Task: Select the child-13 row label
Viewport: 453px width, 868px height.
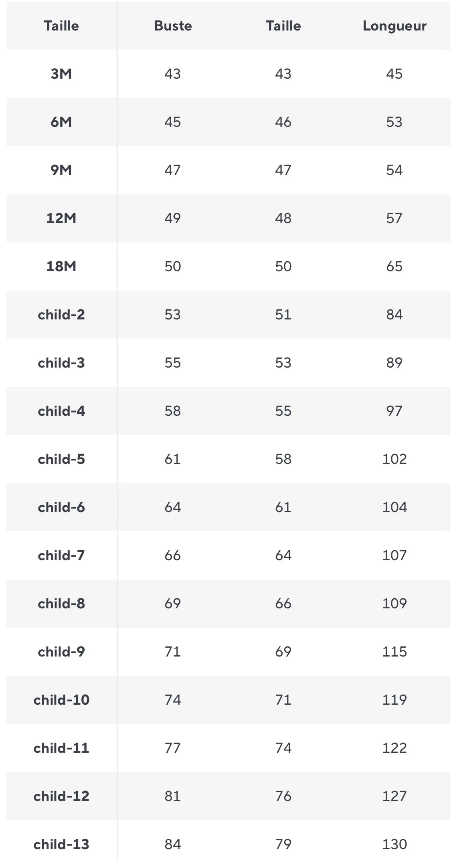Action: pyautogui.click(x=61, y=844)
